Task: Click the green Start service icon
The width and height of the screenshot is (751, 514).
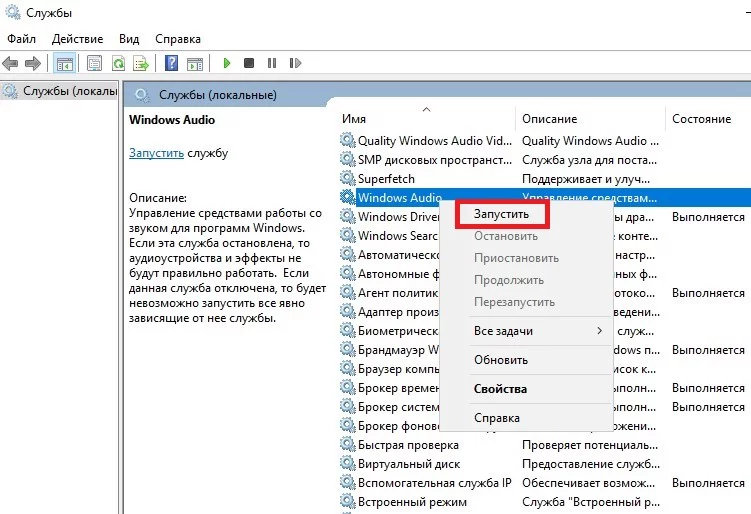Action: point(227,63)
